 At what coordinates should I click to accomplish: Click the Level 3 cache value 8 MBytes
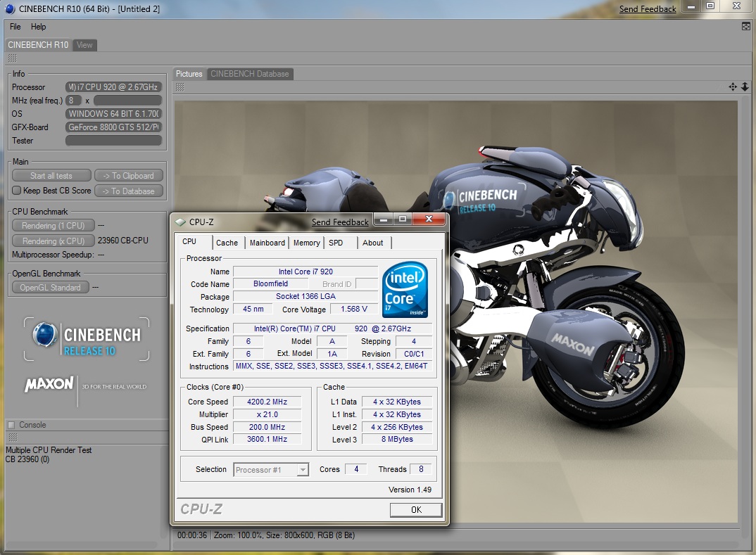[397, 440]
